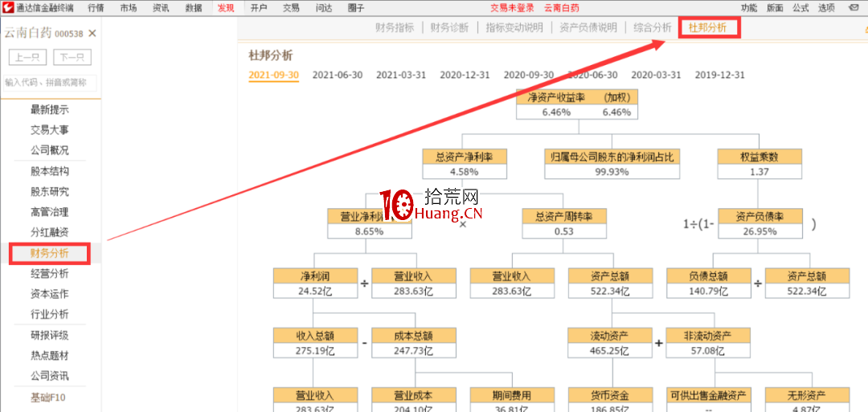Viewport: 868px width, 412px height.
Task: Open the 功能 menu
Action: [749, 8]
